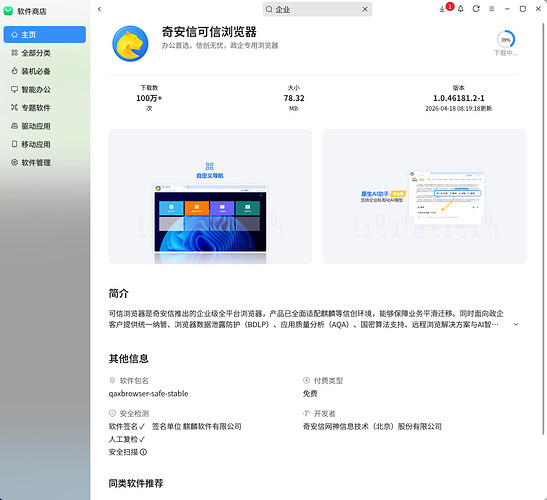
Task: Click package name qaxbrowser-safe-stable
Action: (148, 394)
